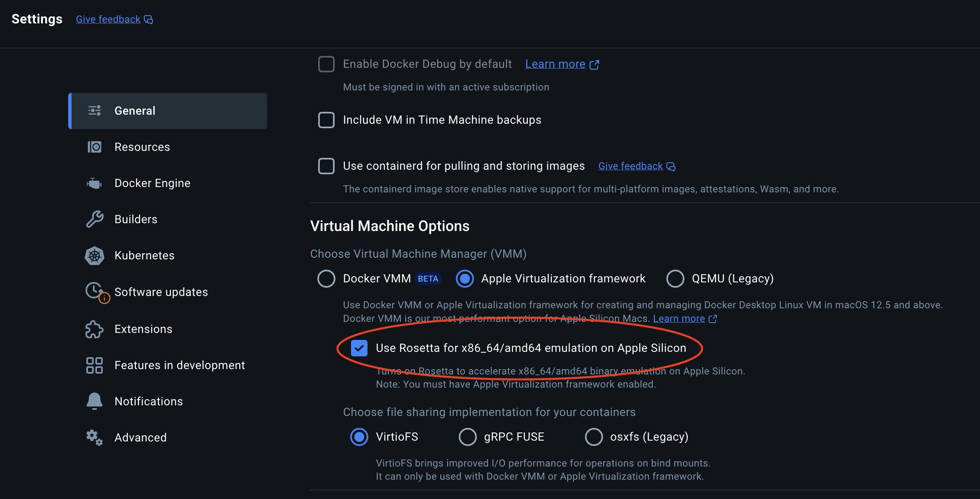Select gRPC FUSE file sharing option
980x499 pixels.
tap(468, 437)
